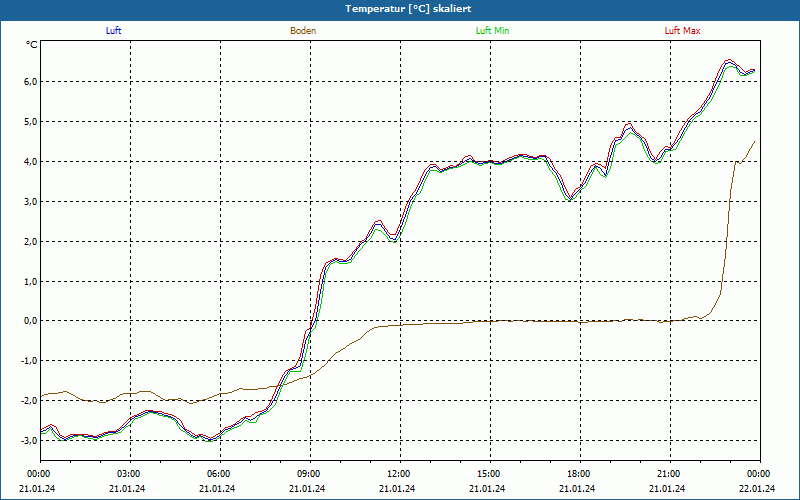Click the chart title Temperatur [°C] skaliert

[x=400, y=8]
